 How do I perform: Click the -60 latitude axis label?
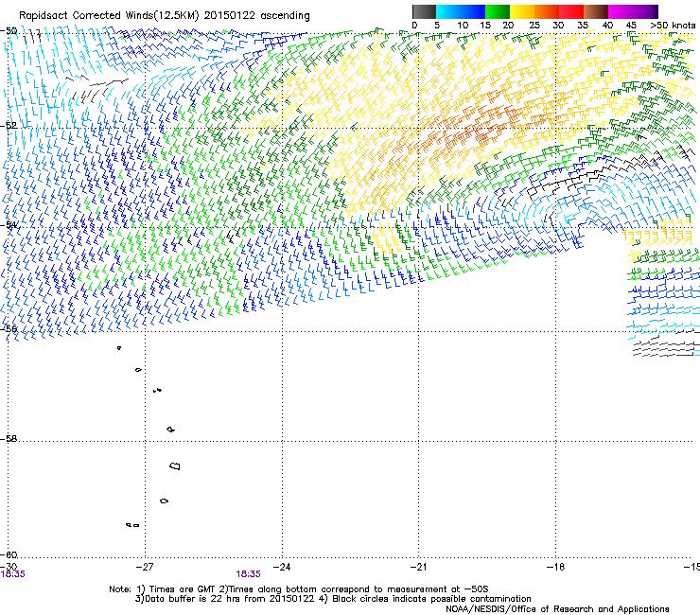click(9, 554)
